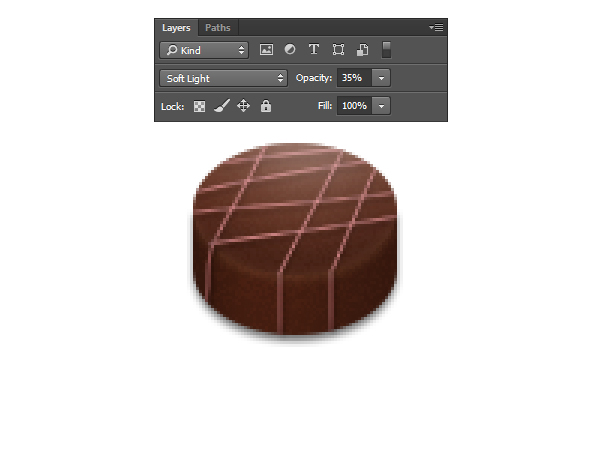Filter for adjustment layers icon
The width and height of the screenshot is (600, 449).
[x=290, y=49]
